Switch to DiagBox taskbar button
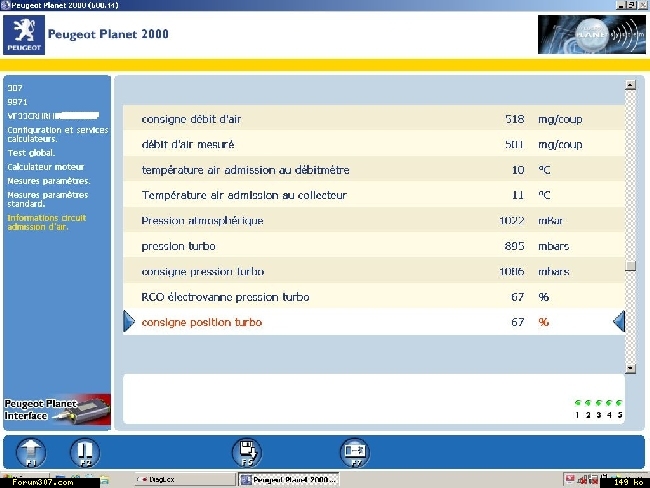 185,480
